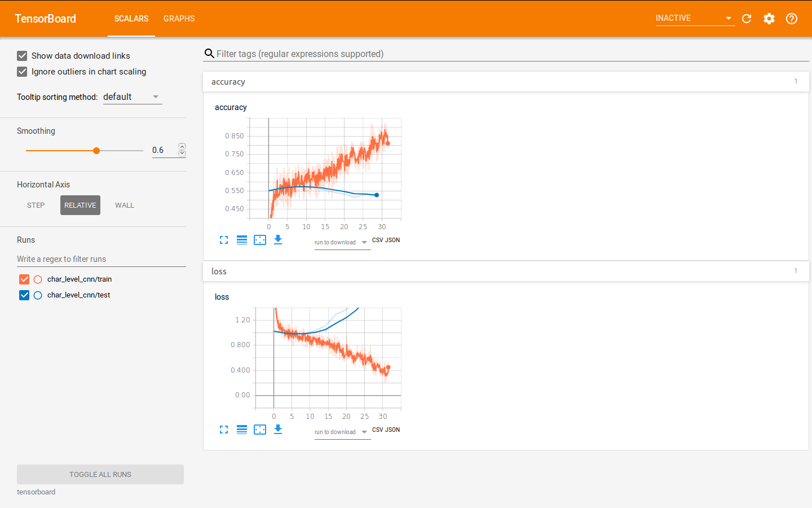Open accuracy run to download dropdown
Viewport: 812px width, 508px height.
pos(342,243)
